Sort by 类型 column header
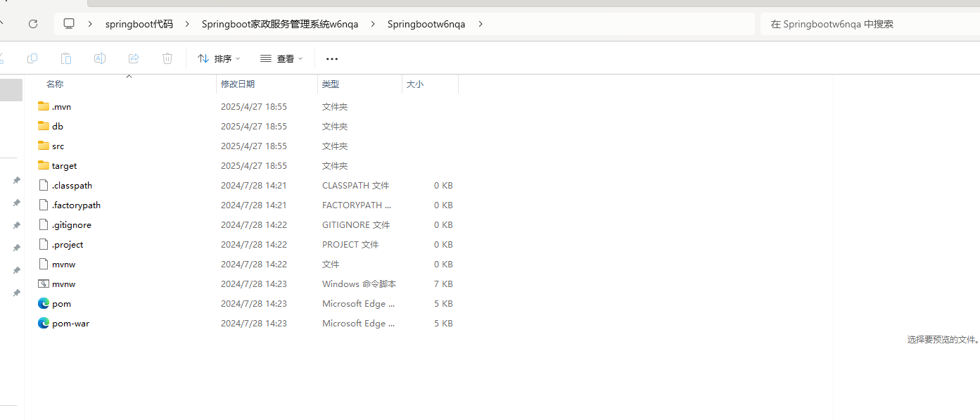The width and height of the screenshot is (980, 420). pyautogui.click(x=331, y=84)
